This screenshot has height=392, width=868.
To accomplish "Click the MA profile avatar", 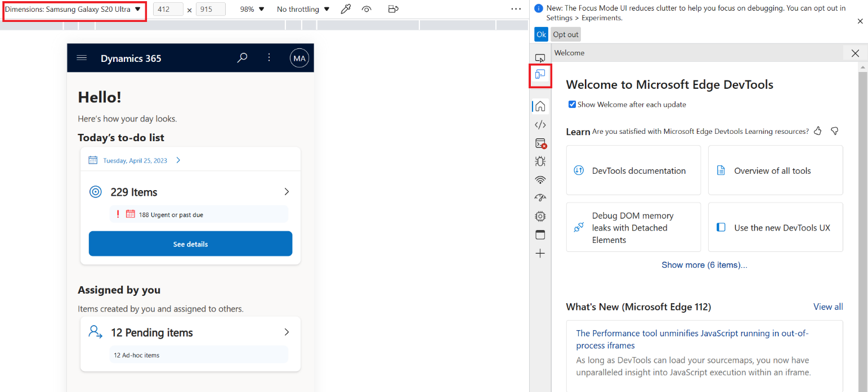I will coord(299,58).
